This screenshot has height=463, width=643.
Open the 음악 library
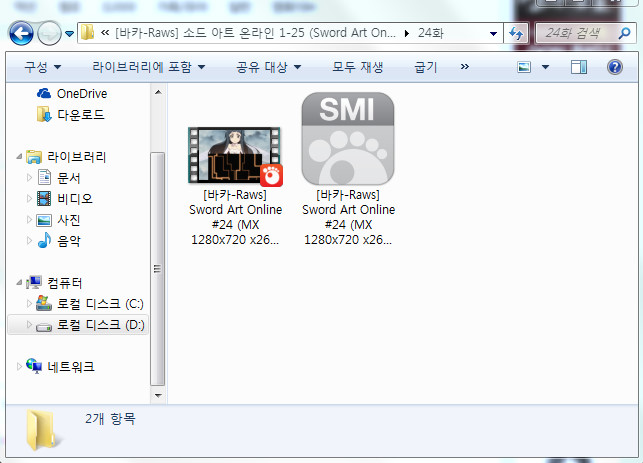pyautogui.click(x=68, y=241)
